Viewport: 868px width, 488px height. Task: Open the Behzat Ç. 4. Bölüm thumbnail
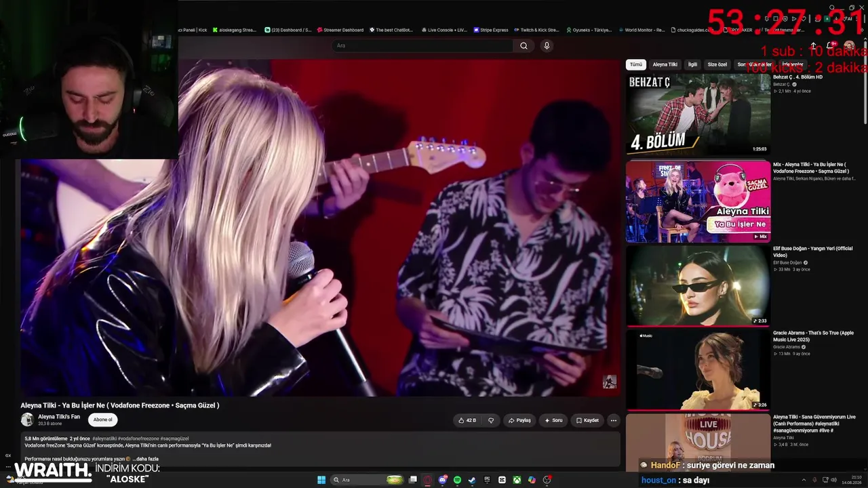698,114
